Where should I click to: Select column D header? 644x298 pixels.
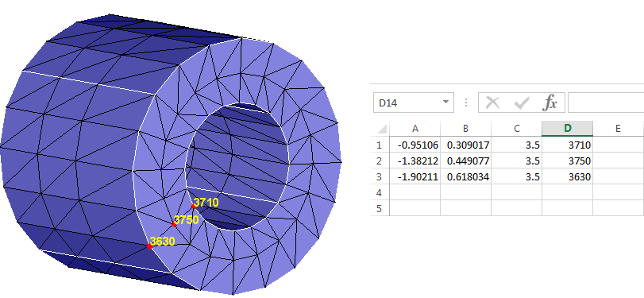(567, 129)
